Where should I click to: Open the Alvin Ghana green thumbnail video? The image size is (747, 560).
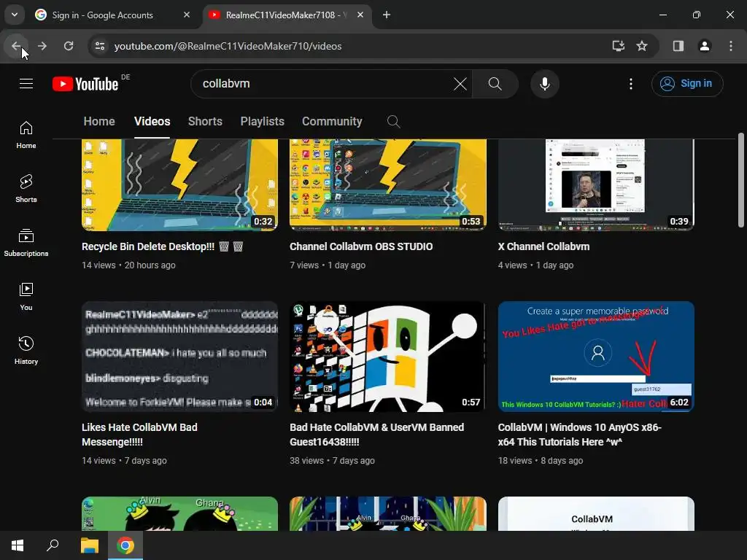pyautogui.click(x=179, y=514)
